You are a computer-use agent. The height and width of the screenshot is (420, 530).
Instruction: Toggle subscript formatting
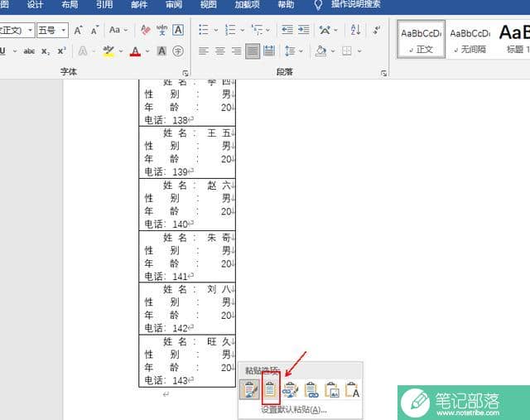point(46,51)
